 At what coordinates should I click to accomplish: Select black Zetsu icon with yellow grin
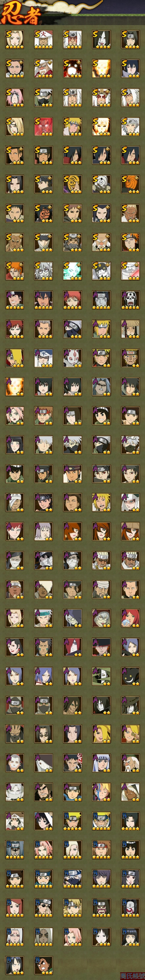(130, 676)
